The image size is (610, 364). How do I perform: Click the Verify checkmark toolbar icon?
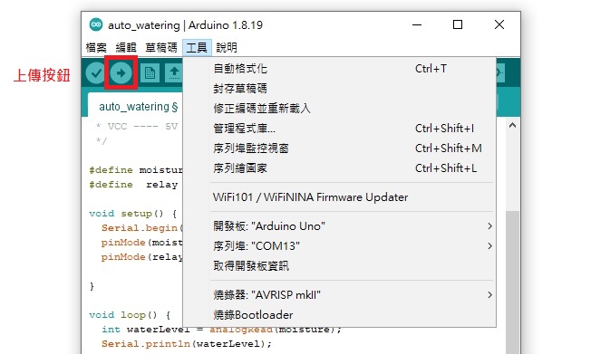pos(95,73)
